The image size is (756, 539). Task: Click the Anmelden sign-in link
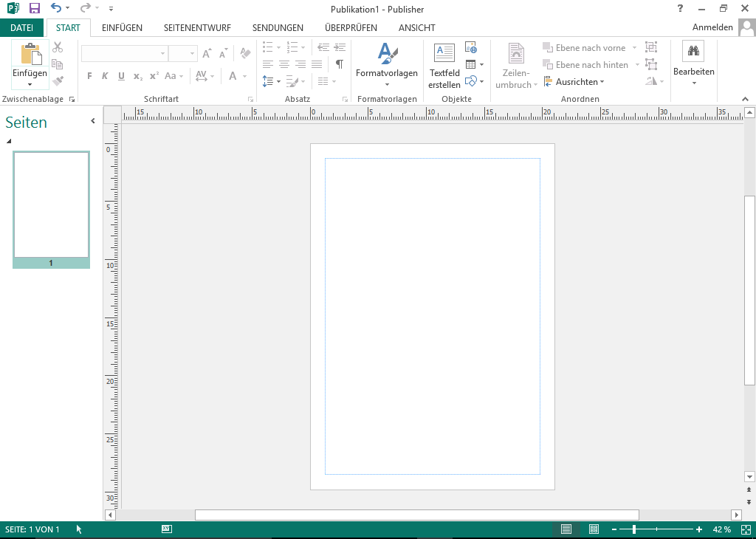tap(712, 27)
